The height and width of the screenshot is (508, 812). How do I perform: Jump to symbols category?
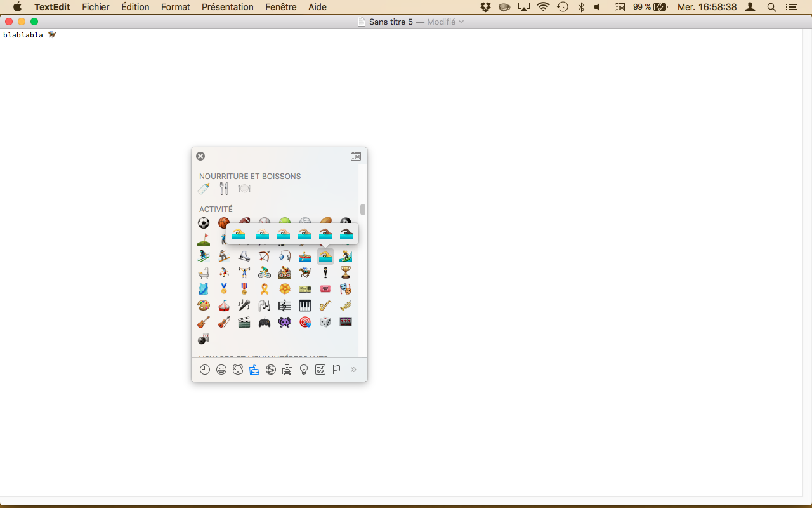(320, 370)
